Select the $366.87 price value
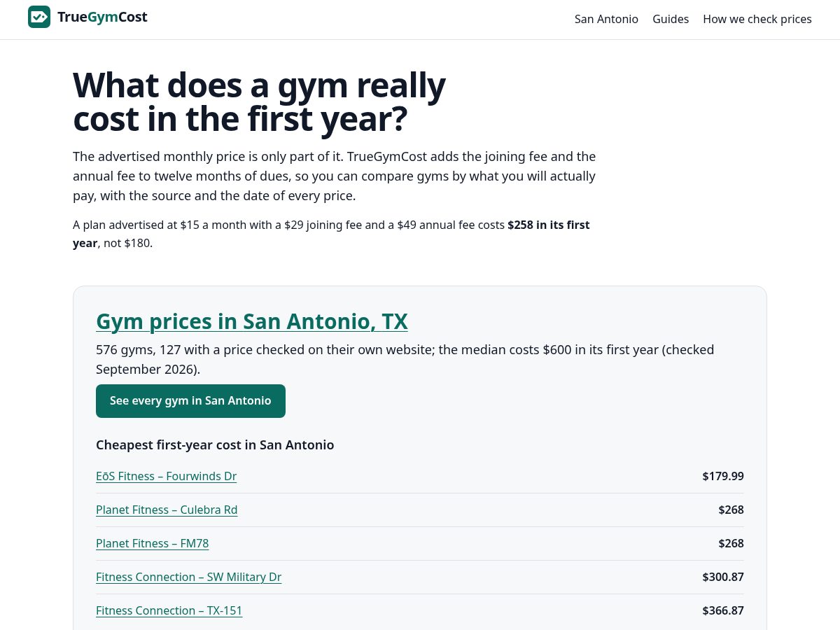 pos(723,610)
